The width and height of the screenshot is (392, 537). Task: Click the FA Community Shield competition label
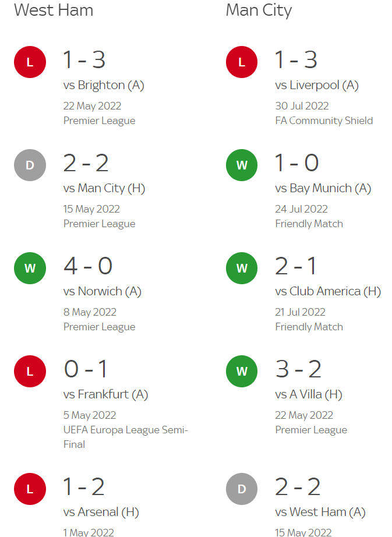(324, 121)
